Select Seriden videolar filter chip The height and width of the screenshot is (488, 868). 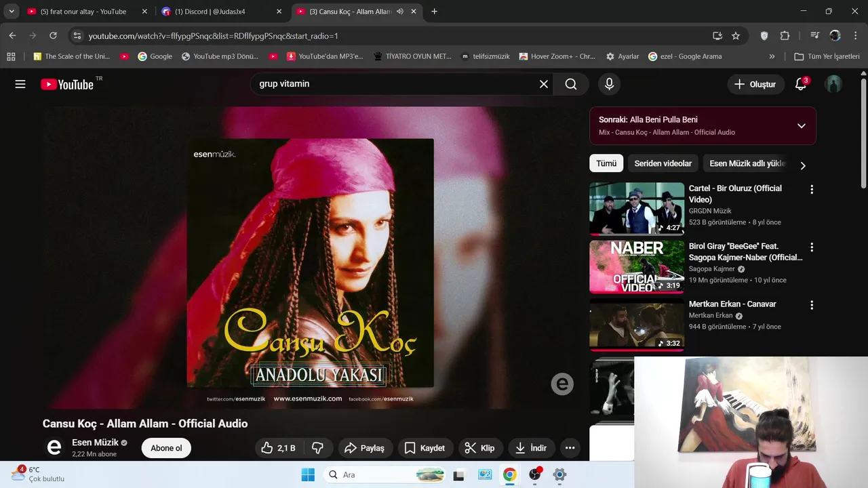(x=663, y=163)
